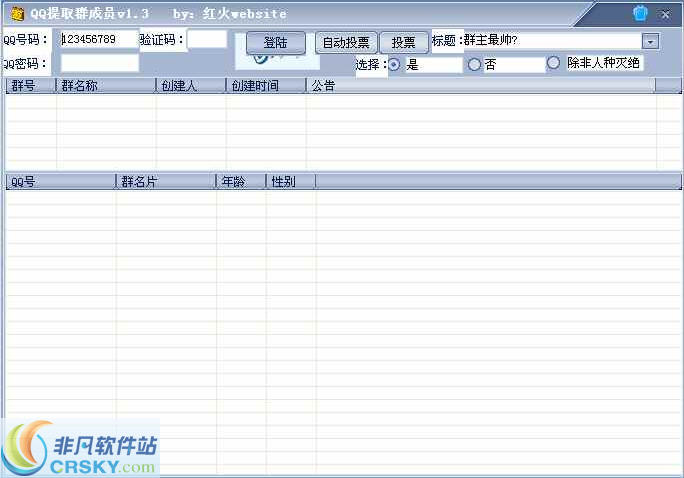Sort by 群名称 column header
Viewport: 684px width, 478px height.
point(106,85)
